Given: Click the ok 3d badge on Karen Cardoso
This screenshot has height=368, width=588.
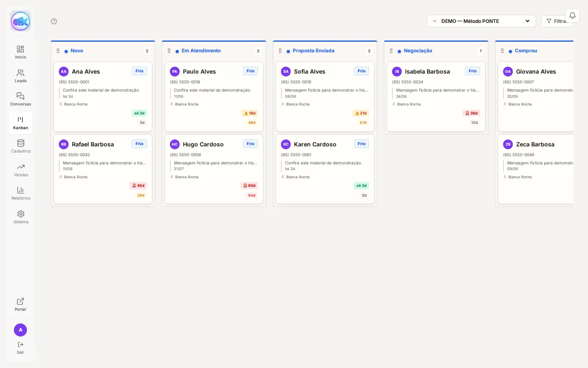Looking at the screenshot, I should pyautogui.click(x=361, y=186).
